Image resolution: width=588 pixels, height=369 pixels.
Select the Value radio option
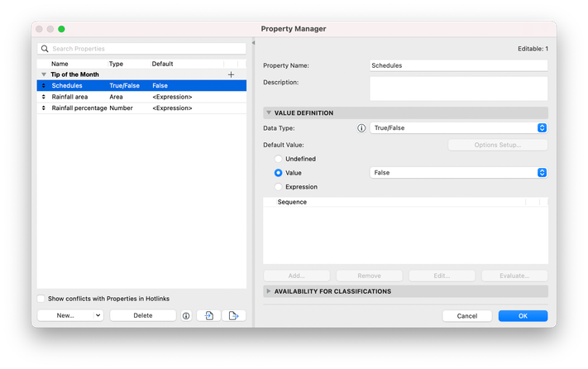[278, 173]
